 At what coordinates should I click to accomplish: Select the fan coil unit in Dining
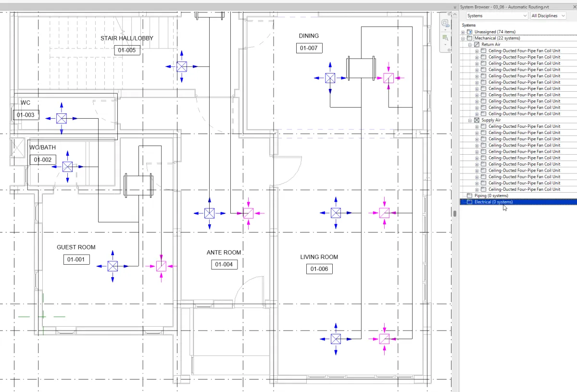(x=361, y=68)
